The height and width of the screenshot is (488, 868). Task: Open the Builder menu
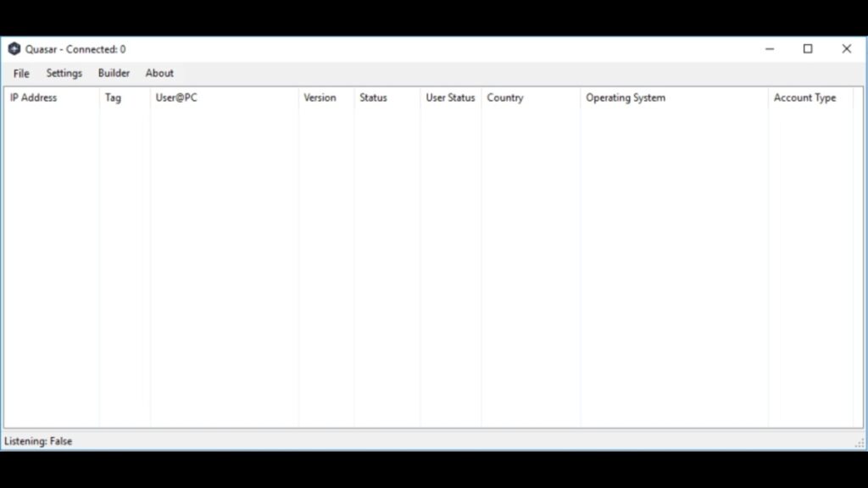coord(114,73)
